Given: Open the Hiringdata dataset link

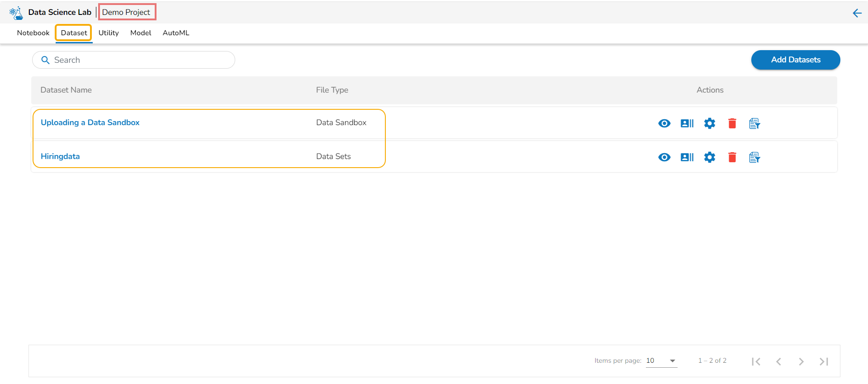Looking at the screenshot, I should pos(60,156).
